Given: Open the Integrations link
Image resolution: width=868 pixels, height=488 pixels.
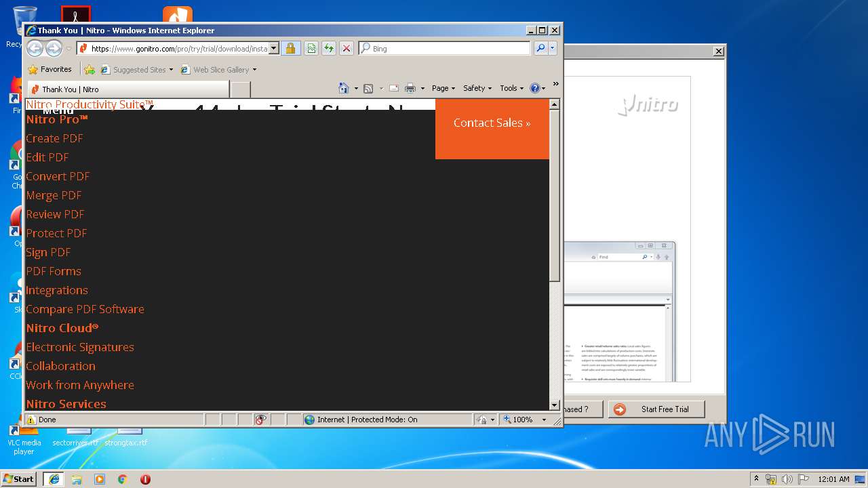Looking at the screenshot, I should pos(57,290).
